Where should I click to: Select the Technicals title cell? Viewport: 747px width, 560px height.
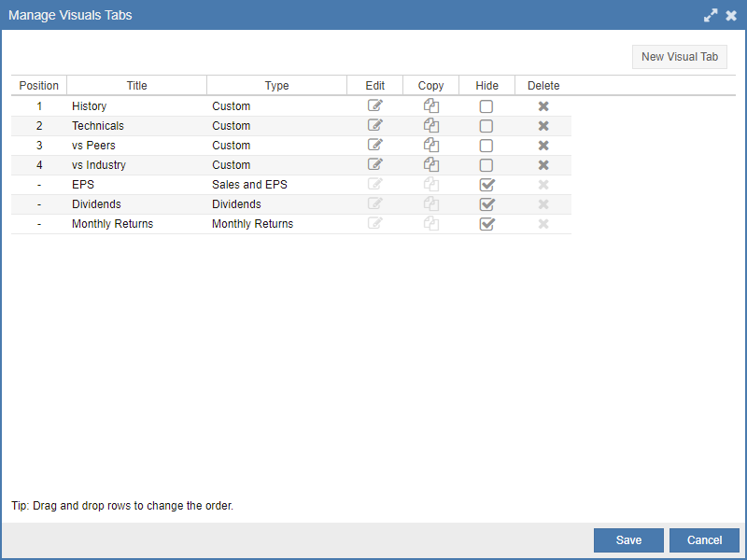pos(136,126)
